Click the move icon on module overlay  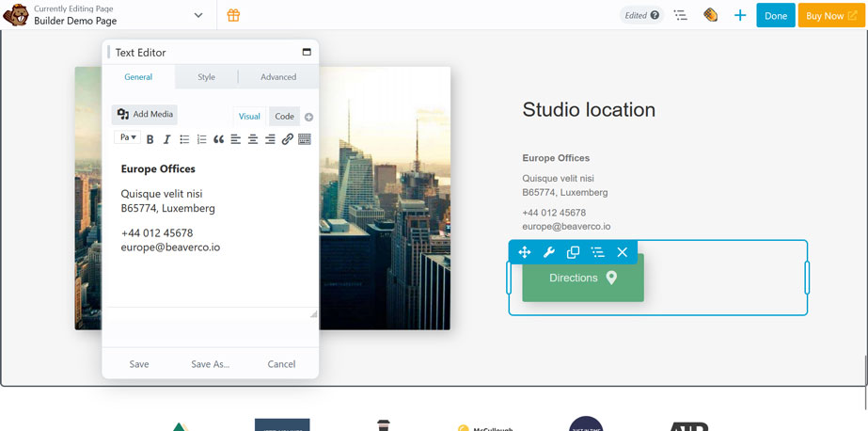click(x=524, y=252)
